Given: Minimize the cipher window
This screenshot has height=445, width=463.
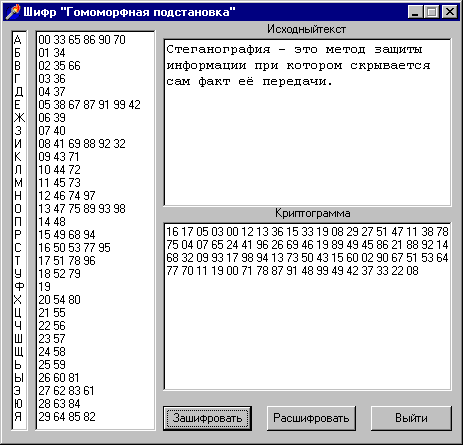Looking at the screenshot, I should 415,12.
